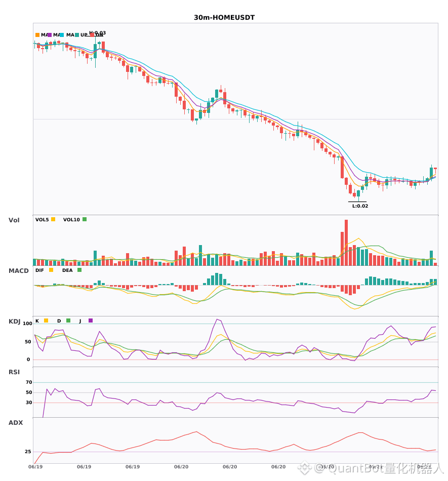Click the D legend label in KDJ
The height and width of the screenshot is (481, 448).
tap(59, 321)
